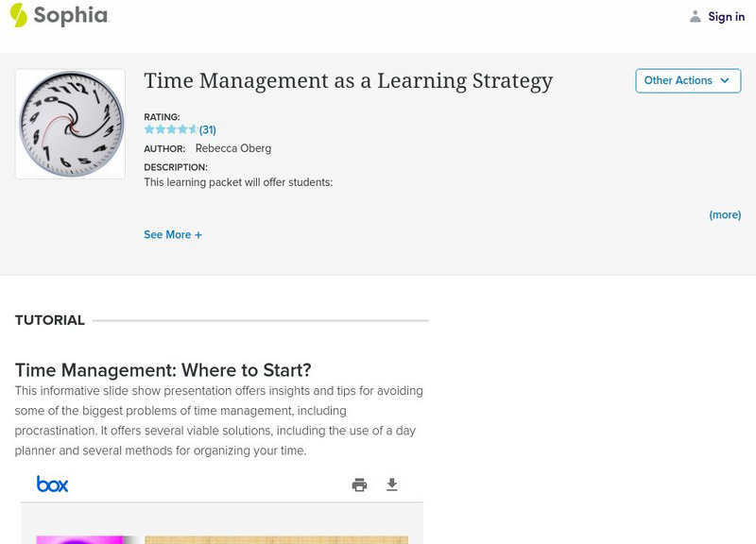756x544 pixels.
Task: Expand the description with See More +
Action: (173, 234)
